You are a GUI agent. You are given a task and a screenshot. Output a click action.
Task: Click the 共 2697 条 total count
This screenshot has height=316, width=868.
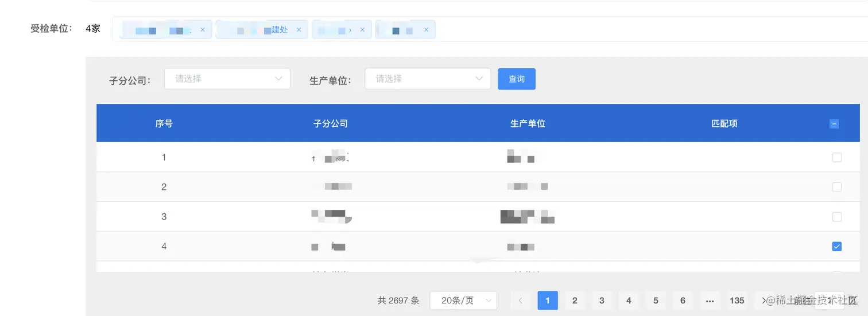(398, 300)
